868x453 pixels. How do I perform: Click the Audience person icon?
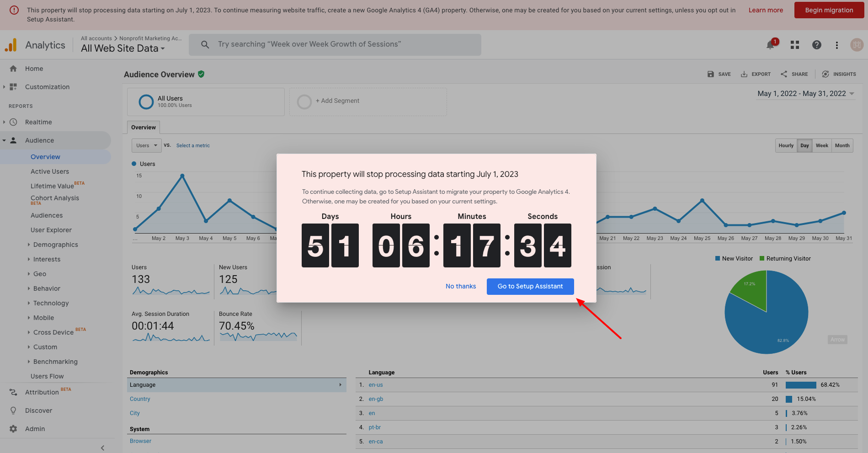(x=13, y=140)
